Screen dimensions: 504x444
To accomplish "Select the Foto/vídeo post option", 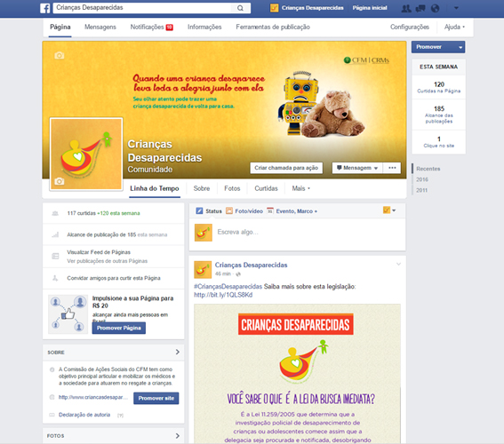I will point(244,211).
